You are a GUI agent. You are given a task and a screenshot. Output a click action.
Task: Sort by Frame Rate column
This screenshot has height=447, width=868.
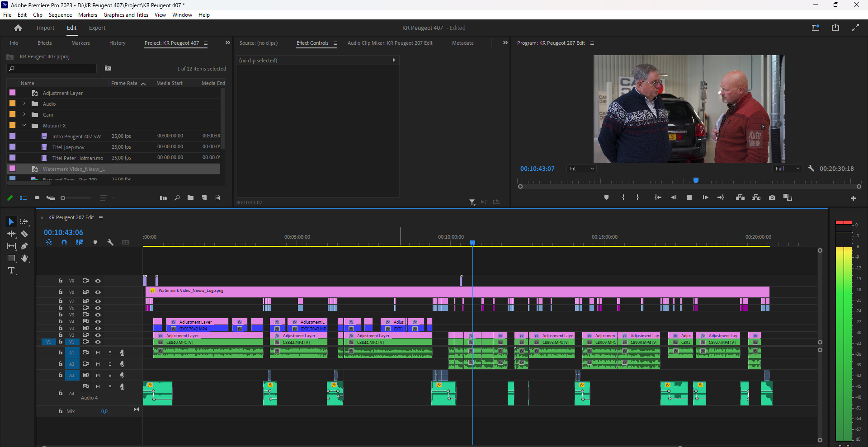[x=124, y=83]
